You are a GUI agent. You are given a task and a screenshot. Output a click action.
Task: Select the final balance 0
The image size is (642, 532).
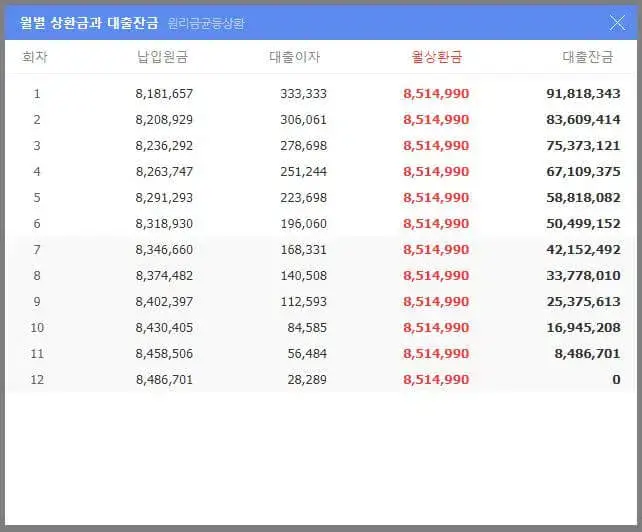pyautogui.click(x=616, y=380)
